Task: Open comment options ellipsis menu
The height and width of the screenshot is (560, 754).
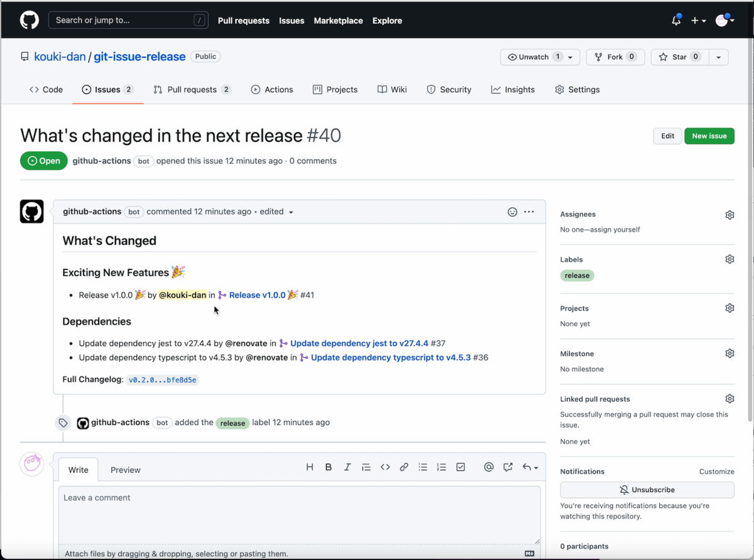Action: (x=529, y=212)
